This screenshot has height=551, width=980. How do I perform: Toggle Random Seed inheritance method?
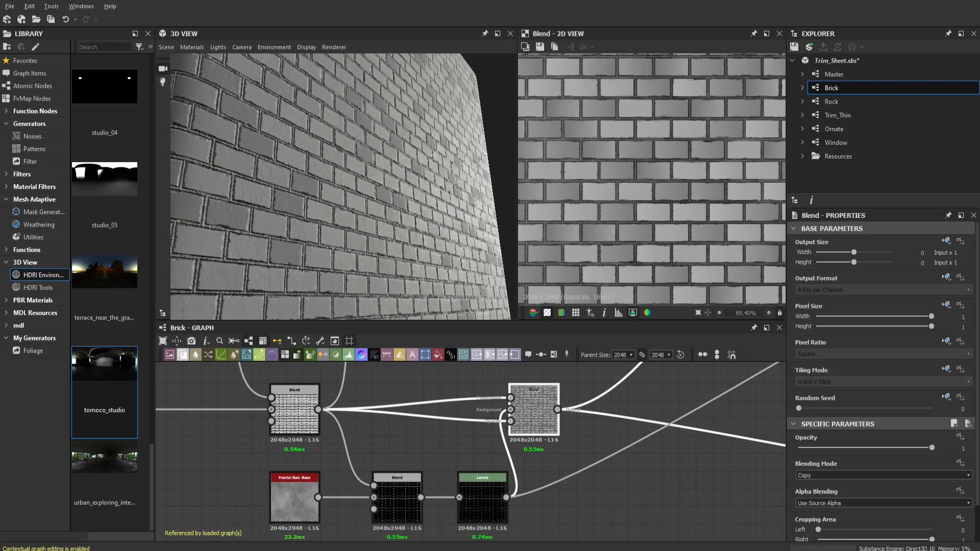(x=946, y=397)
